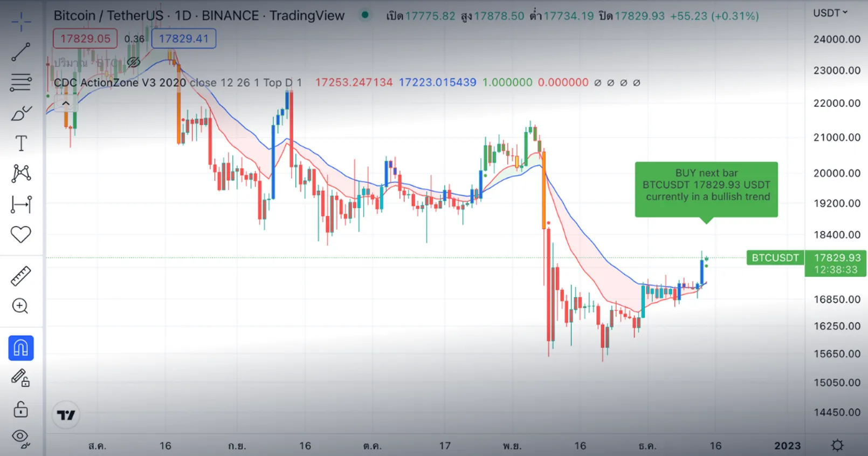Screen dimensions: 868x456
Task: Click the ต.ค. month label on time axis
Action: click(x=372, y=446)
